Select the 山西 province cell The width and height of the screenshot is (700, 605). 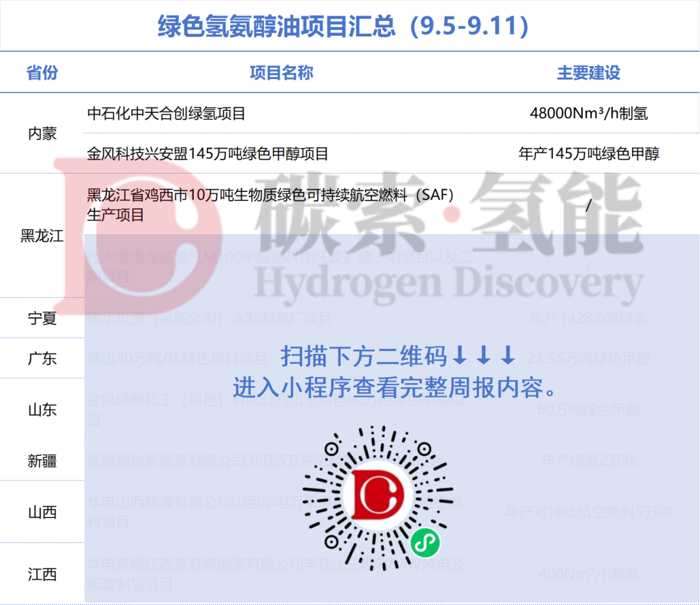coord(42,512)
